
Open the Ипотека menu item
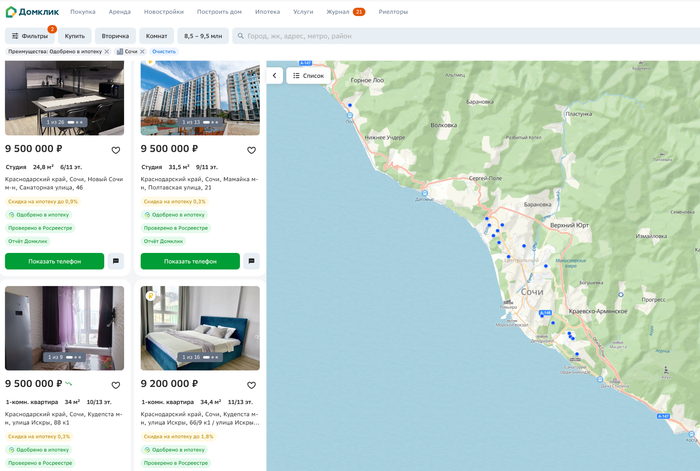267,11
